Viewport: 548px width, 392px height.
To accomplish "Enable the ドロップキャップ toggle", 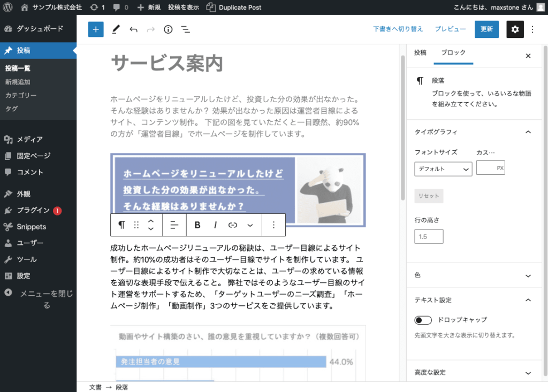I will tap(423, 320).
